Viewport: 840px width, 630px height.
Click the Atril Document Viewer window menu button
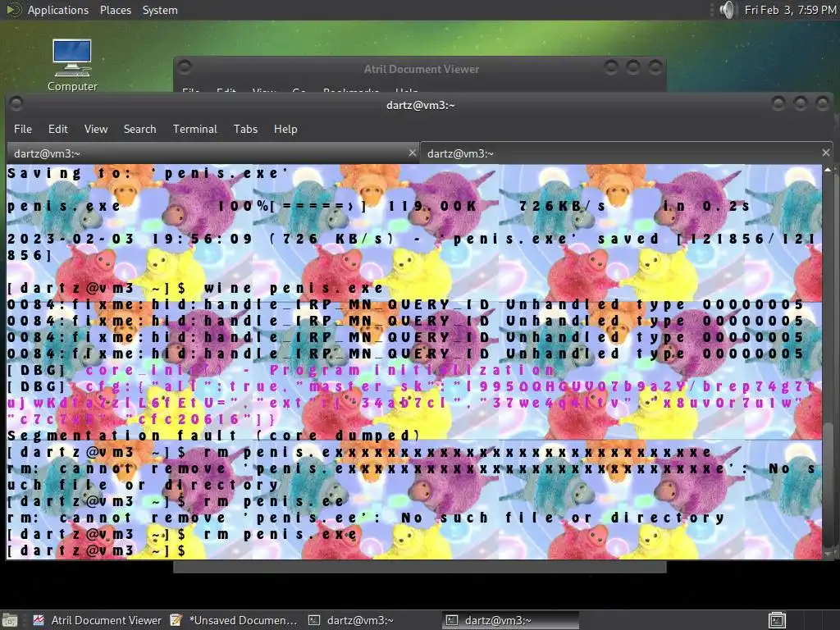185,67
